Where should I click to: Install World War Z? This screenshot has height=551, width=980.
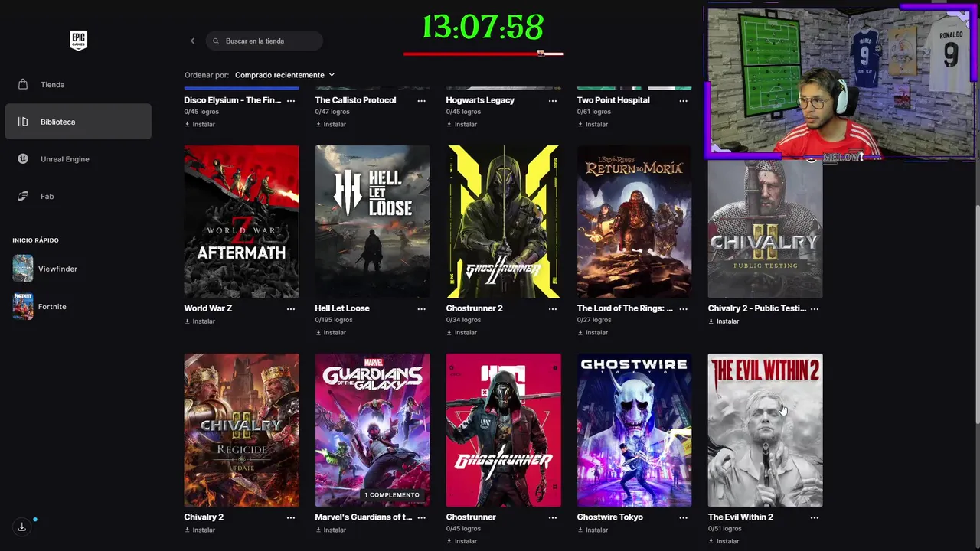point(200,321)
